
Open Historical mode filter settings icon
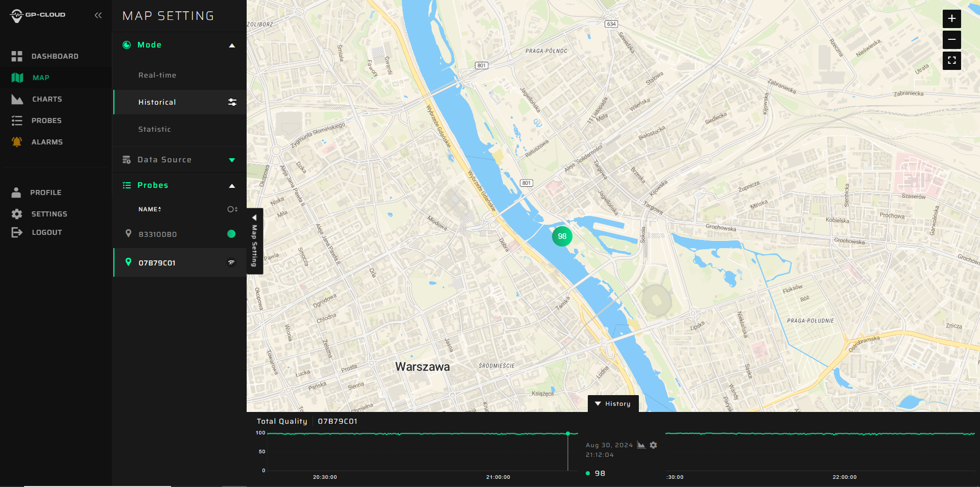click(232, 102)
